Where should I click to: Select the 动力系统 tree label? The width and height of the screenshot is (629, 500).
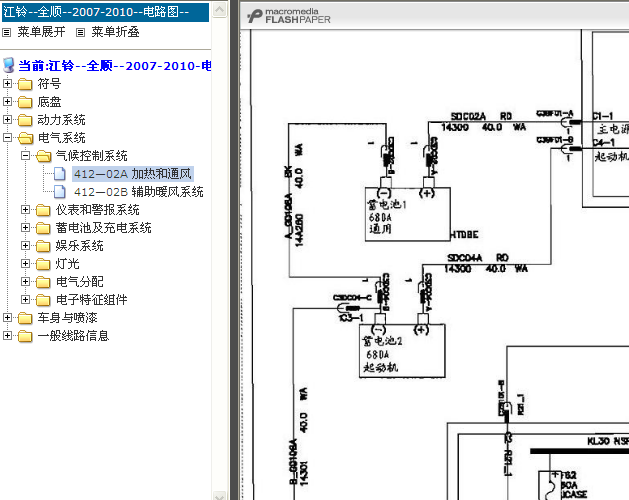pyautogui.click(x=61, y=120)
